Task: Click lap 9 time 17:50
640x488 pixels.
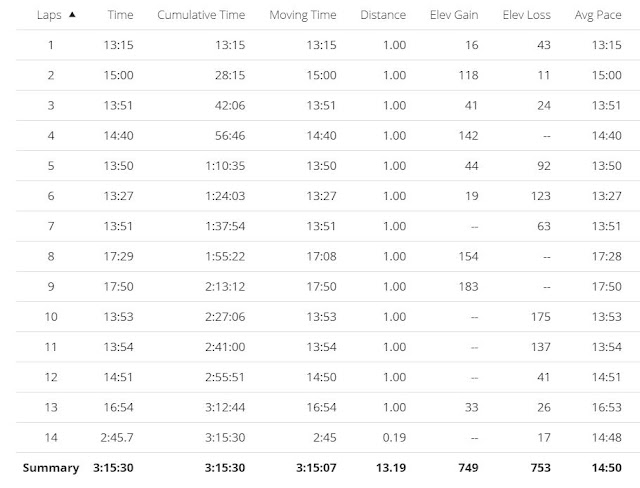Action: point(118,286)
